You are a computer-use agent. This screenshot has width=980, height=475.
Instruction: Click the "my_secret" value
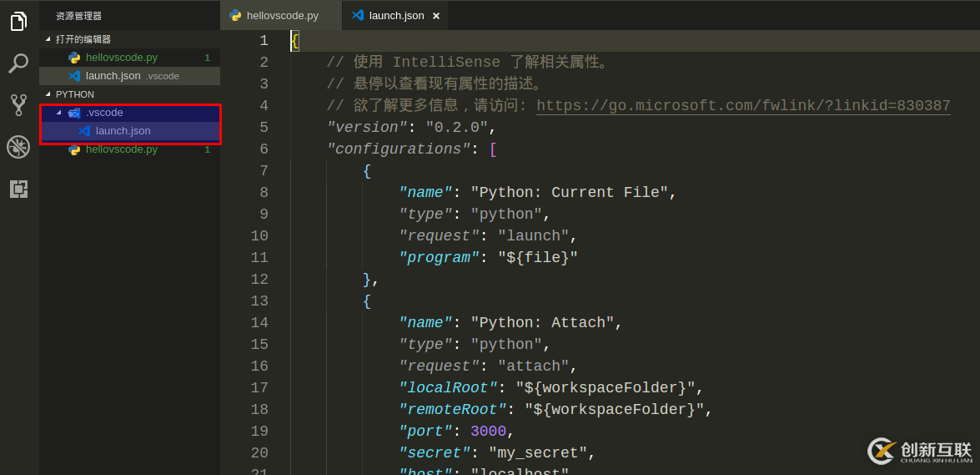coord(538,453)
